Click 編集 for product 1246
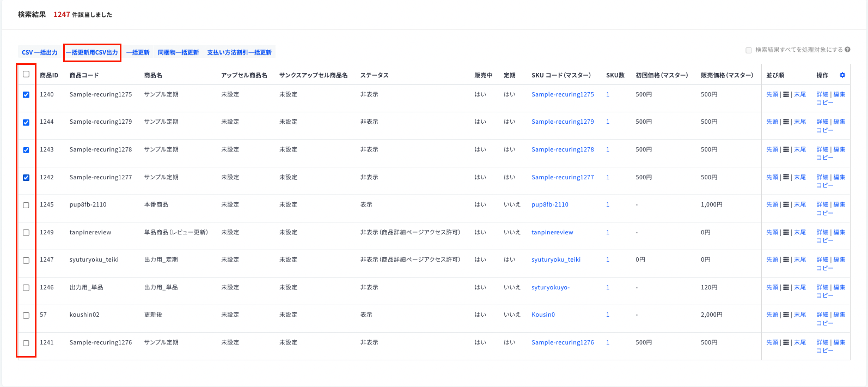The image size is (868, 387). click(x=840, y=287)
